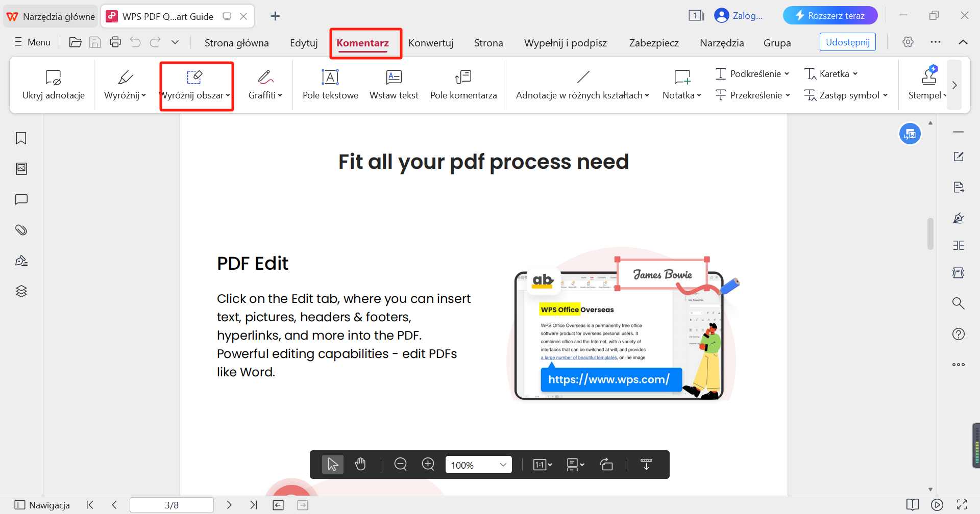
Task: Expand the quick access toolbar chevron
Action: tap(175, 42)
